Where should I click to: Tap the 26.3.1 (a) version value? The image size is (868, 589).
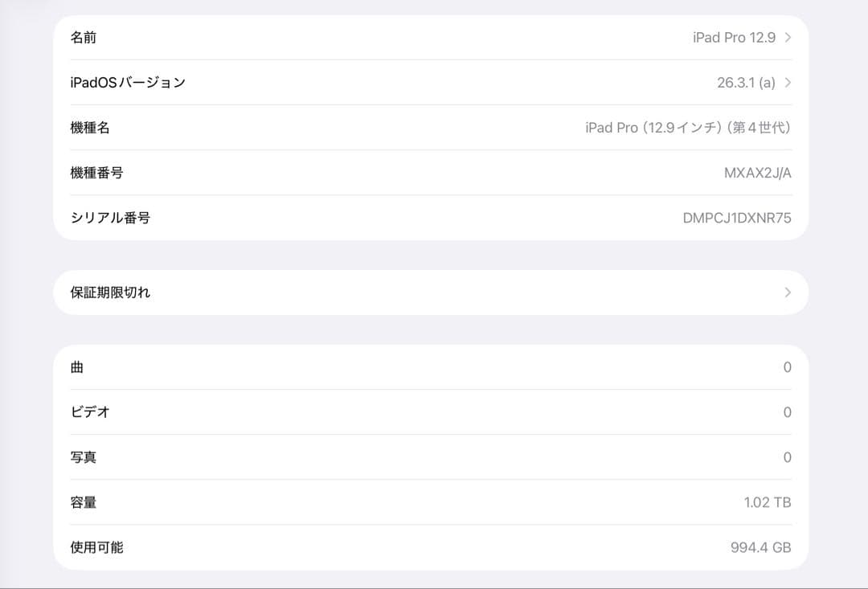tap(746, 83)
